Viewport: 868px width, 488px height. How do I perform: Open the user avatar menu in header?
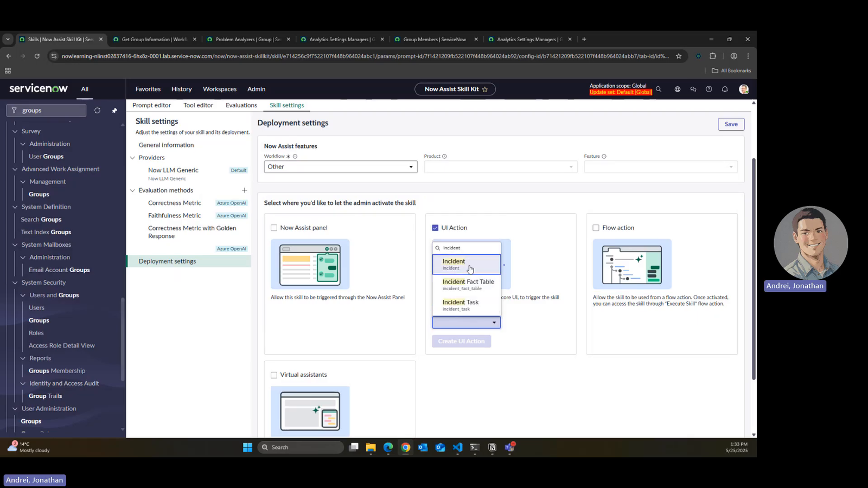[744, 89]
